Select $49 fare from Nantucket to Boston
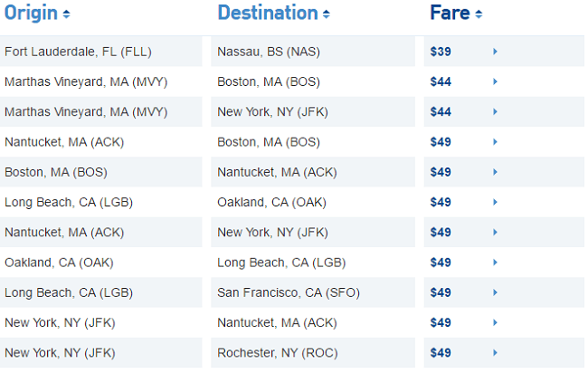The image size is (588, 373). (441, 142)
